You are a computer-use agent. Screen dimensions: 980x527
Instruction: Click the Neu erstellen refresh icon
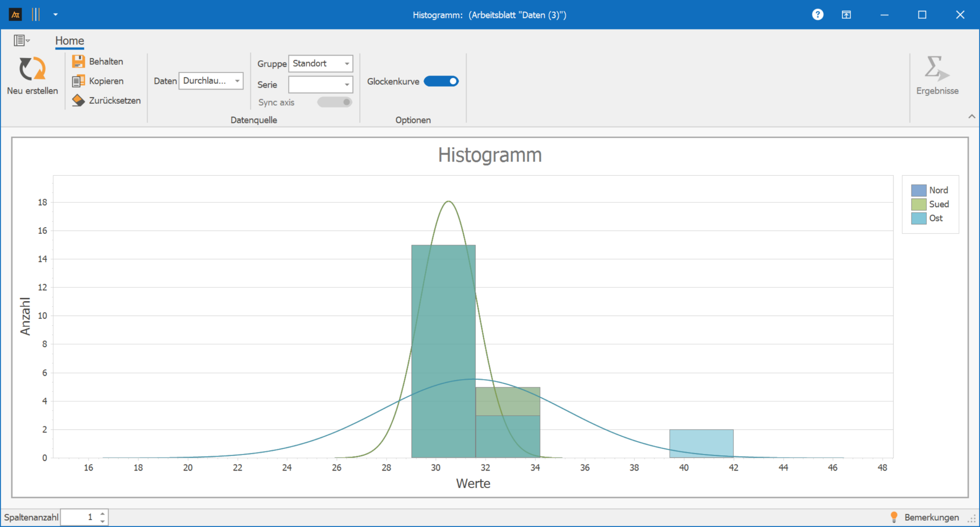[32, 69]
